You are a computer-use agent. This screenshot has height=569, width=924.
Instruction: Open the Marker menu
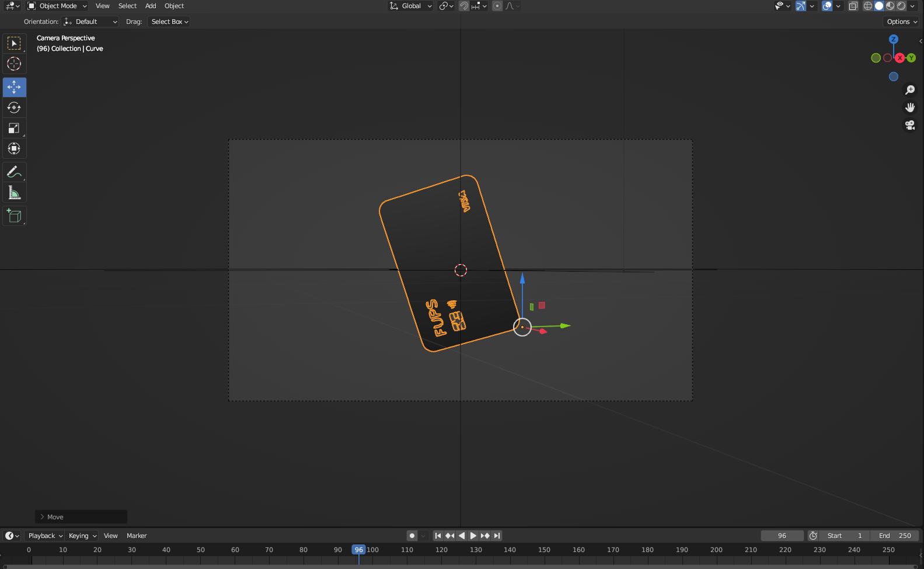(137, 536)
